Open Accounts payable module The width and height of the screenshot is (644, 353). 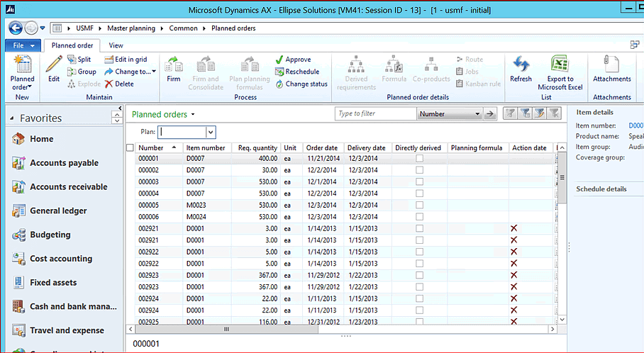pyautogui.click(x=55, y=163)
